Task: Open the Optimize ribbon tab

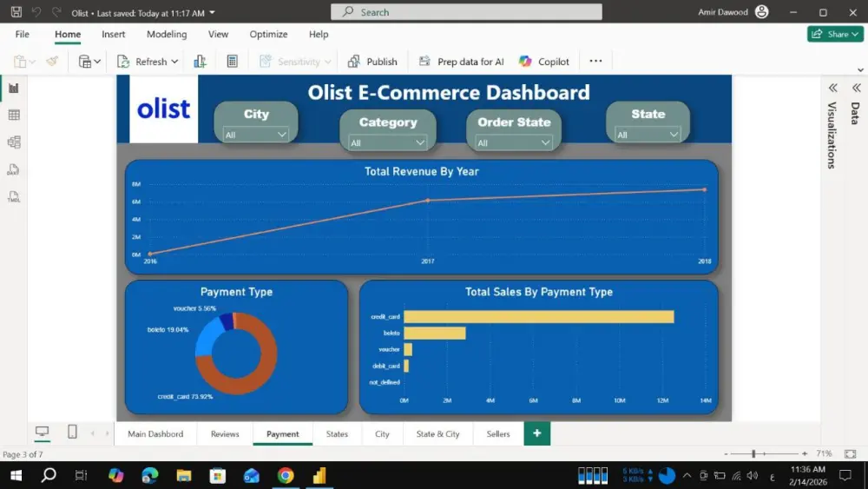Action: (268, 34)
